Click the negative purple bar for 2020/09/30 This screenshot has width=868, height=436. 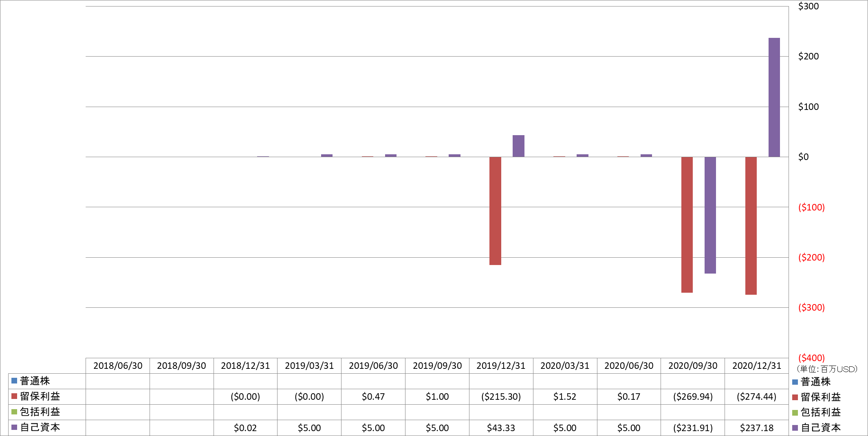point(710,215)
